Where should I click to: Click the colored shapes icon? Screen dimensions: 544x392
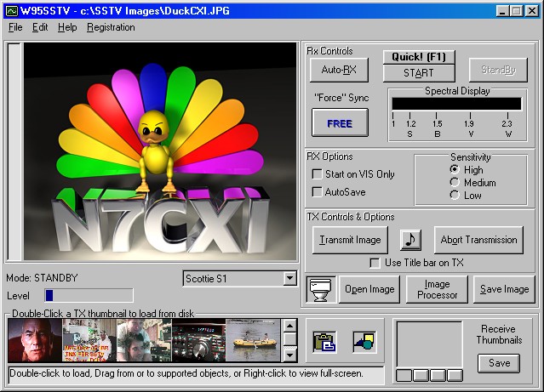click(x=364, y=342)
